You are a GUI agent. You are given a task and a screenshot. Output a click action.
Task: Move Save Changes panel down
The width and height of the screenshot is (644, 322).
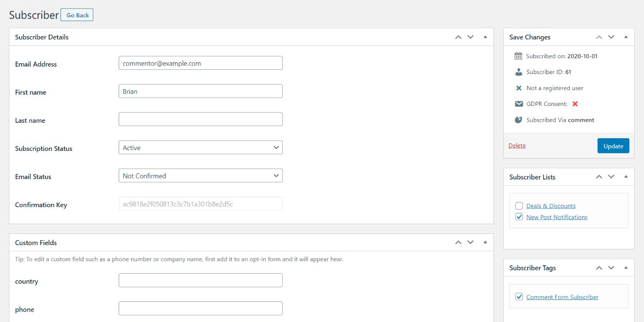tap(611, 37)
